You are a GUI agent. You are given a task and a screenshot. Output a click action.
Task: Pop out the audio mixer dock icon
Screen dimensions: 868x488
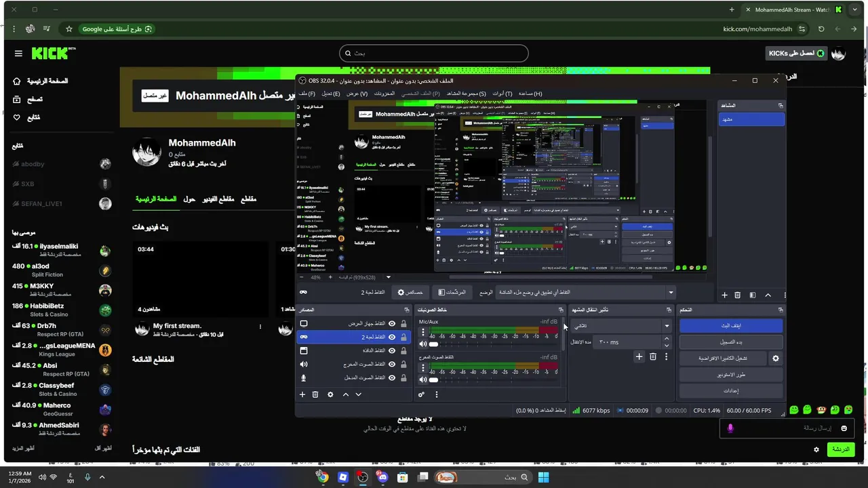pyautogui.click(x=561, y=310)
